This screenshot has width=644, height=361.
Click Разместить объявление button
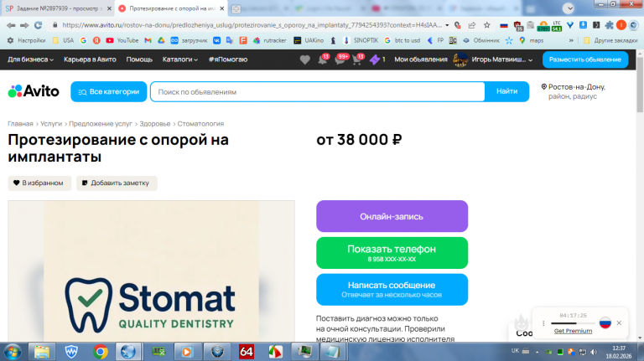coord(585,59)
